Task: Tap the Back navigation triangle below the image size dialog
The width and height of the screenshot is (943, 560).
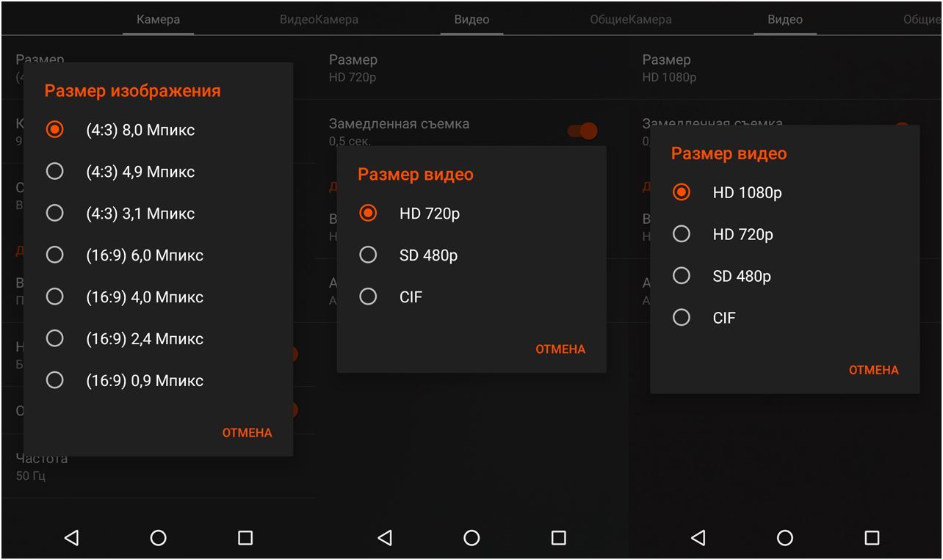Action: pos(71,537)
